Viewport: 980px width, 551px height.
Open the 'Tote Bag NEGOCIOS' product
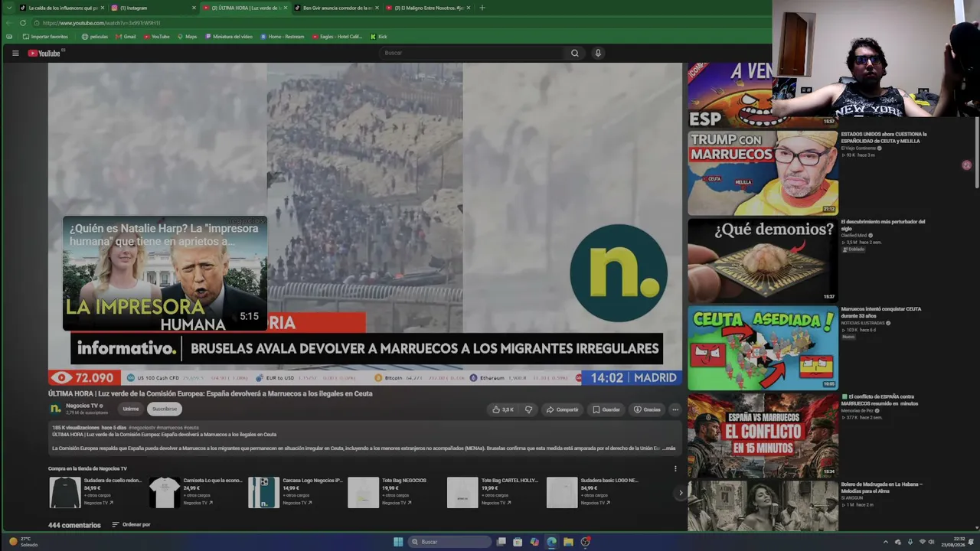394,492
